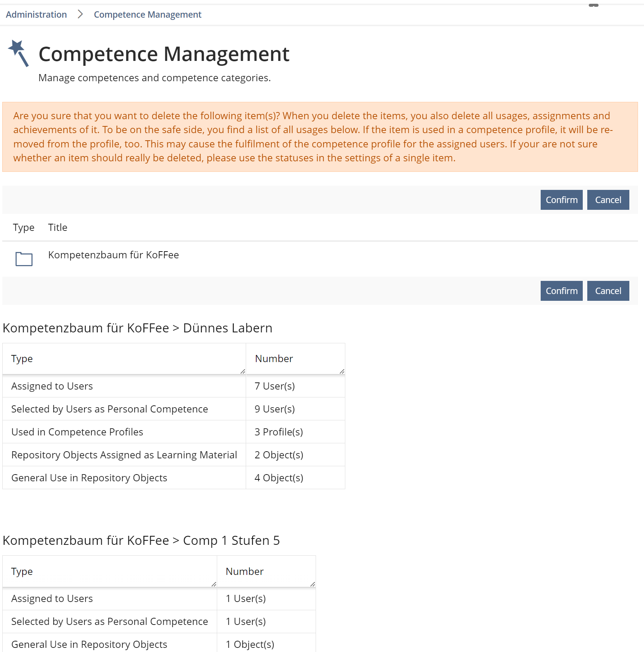Click Number column resize handle in Comp 1 Stufen 5 table
This screenshot has width=644, height=652.
pos(313,584)
